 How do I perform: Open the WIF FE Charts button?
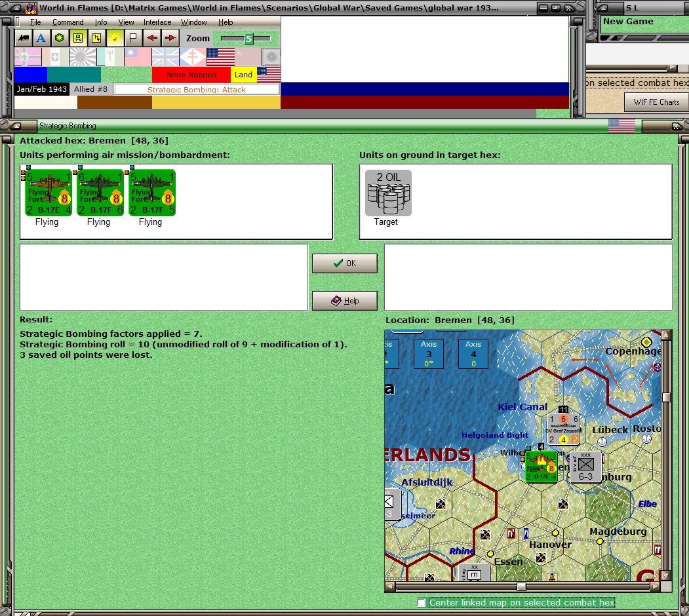[x=656, y=102]
